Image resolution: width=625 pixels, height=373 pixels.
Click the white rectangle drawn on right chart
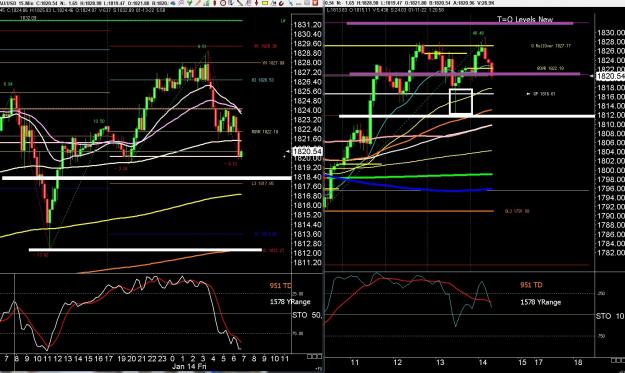461,101
